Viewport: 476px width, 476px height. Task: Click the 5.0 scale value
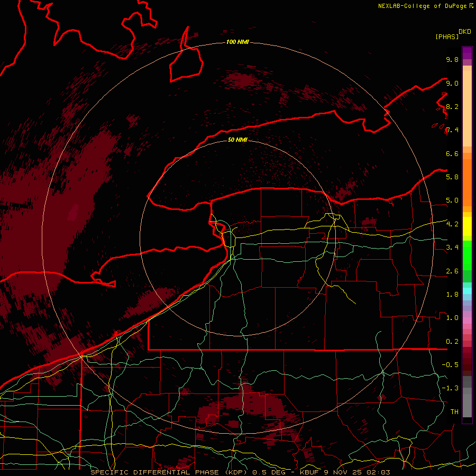coord(452,200)
